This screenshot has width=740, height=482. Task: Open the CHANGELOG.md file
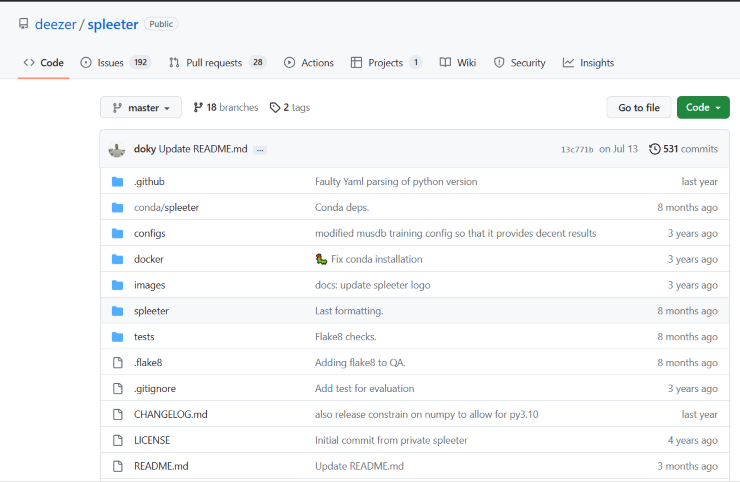point(170,414)
